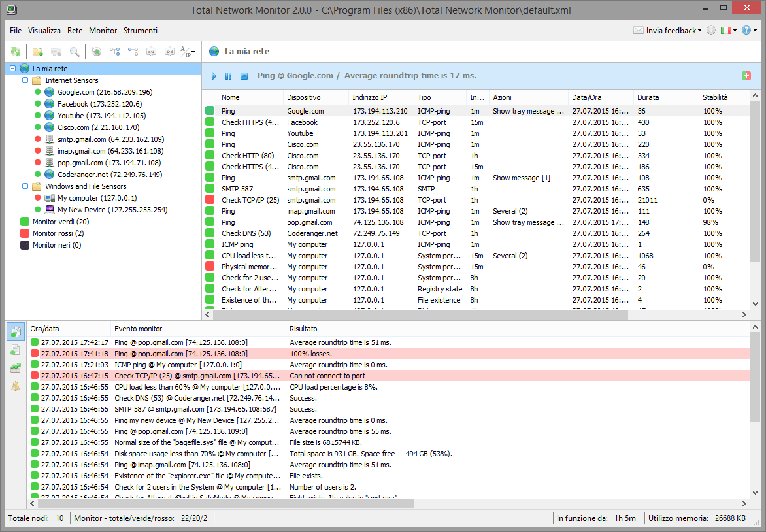Click the play button to start monitor
The width and height of the screenshot is (766, 532).
pyautogui.click(x=214, y=76)
